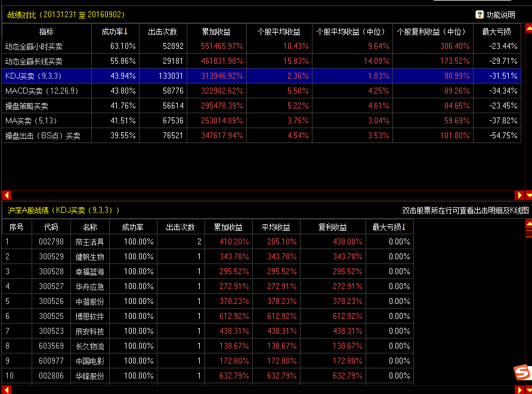The height and width of the screenshot is (394, 532).
Task: Sort stock list by 最大亏损 header
Action: (389, 227)
